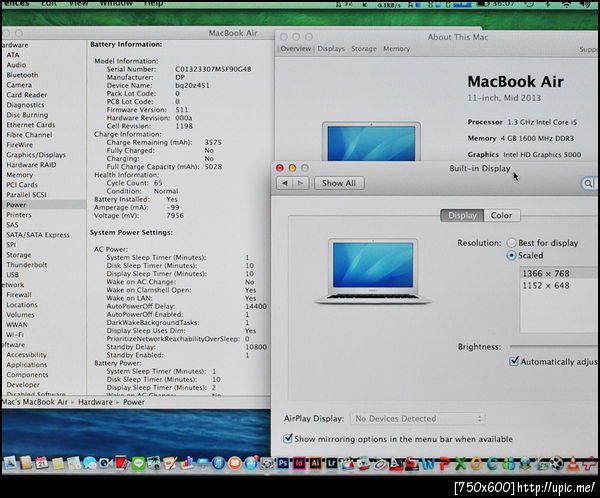The height and width of the screenshot is (498, 600).
Task: Select Best for display resolution option
Action: [x=511, y=243]
